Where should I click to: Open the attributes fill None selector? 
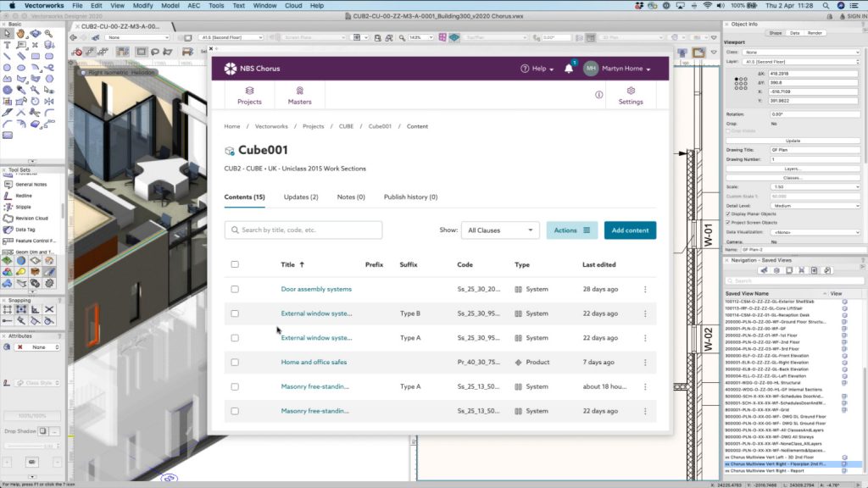click(37, 347)
